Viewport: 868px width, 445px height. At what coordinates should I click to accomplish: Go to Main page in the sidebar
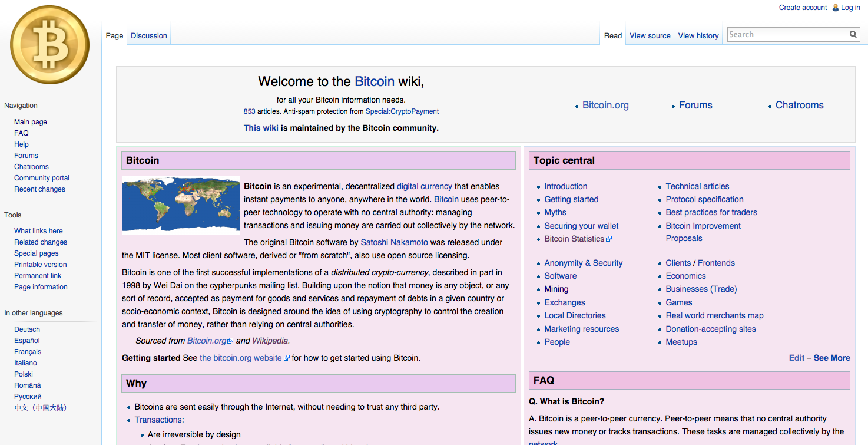coord(31,122)
